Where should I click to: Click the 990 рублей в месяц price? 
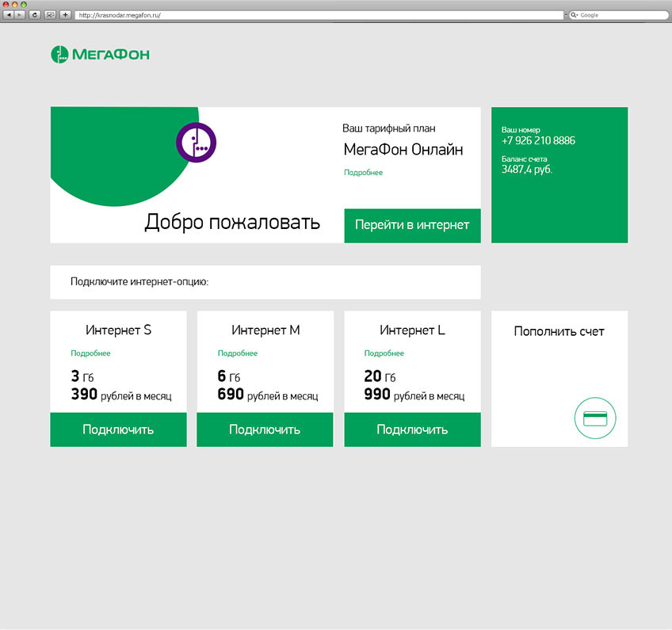pos(414,395)
